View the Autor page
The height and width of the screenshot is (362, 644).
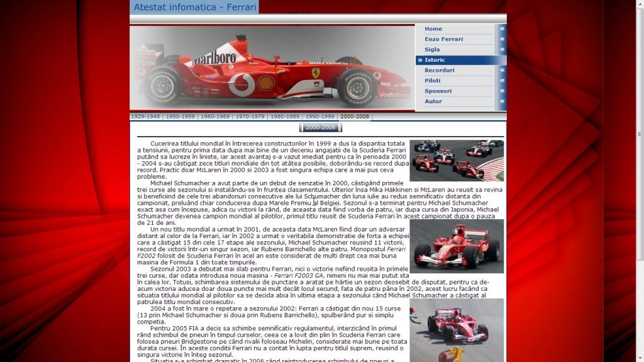(x=433, y=101)
